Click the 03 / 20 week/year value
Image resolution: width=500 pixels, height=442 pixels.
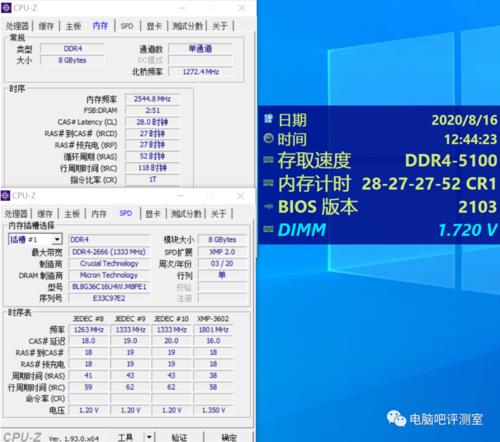click(x=222, y=263)
